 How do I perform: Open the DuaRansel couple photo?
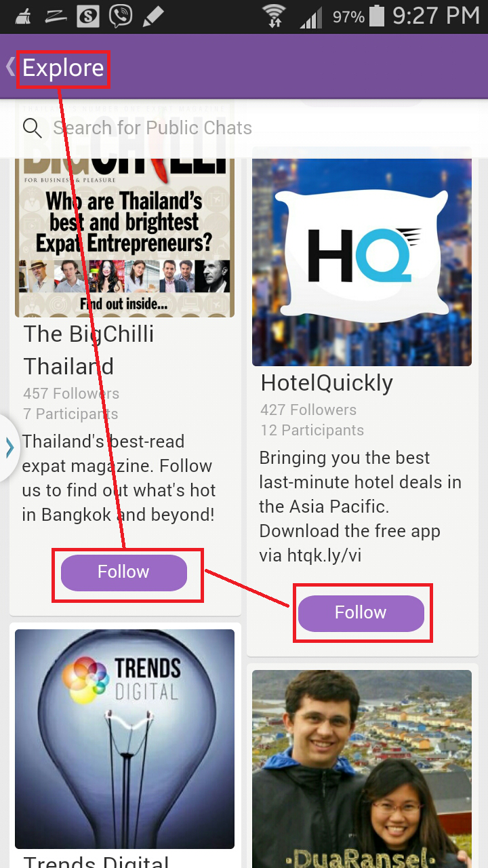tap(362, 769)
